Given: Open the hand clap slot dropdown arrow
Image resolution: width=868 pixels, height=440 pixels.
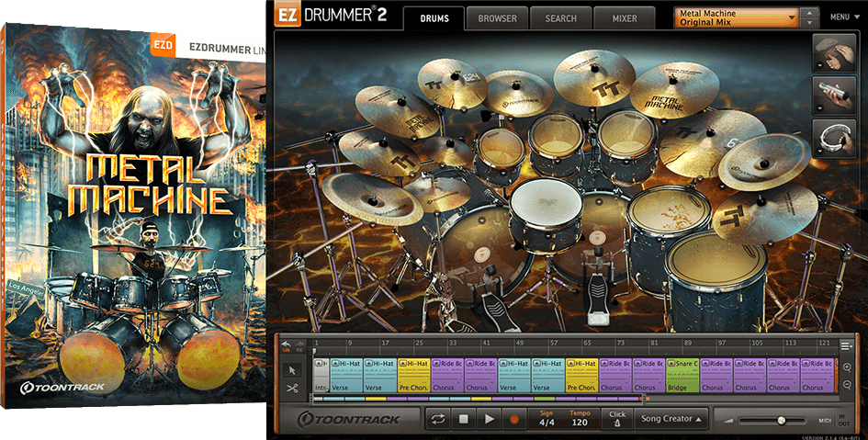Looking at the screenshot, I should (x=818, y=65).
